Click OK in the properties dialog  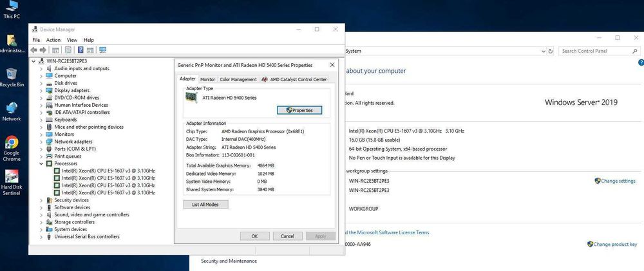click(254, 236)
